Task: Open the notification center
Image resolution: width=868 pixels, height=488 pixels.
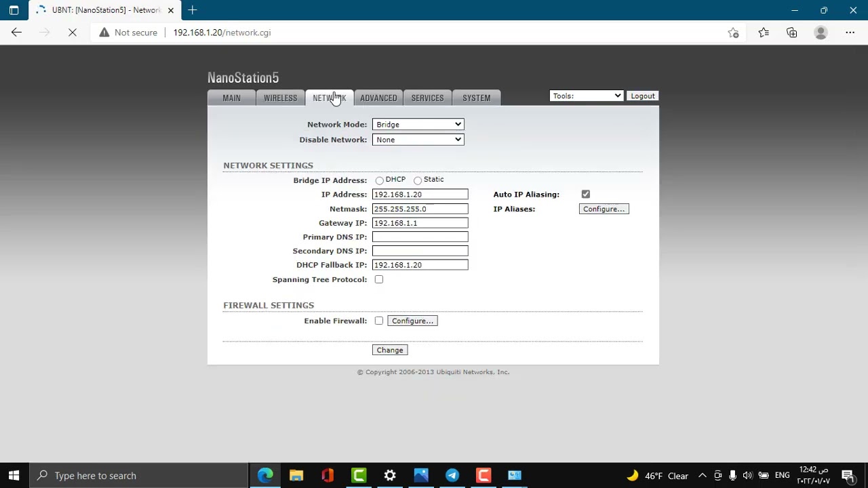Action: click(848, 475)
